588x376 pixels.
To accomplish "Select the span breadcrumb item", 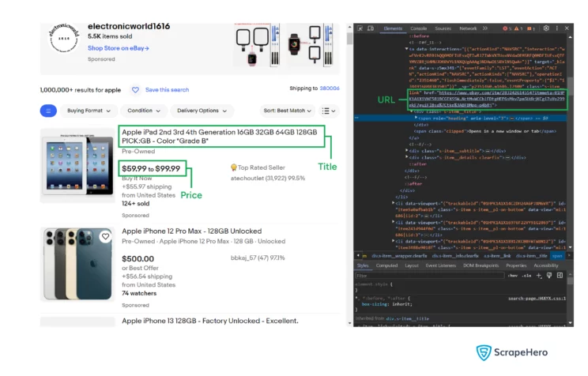I will 557,256.
